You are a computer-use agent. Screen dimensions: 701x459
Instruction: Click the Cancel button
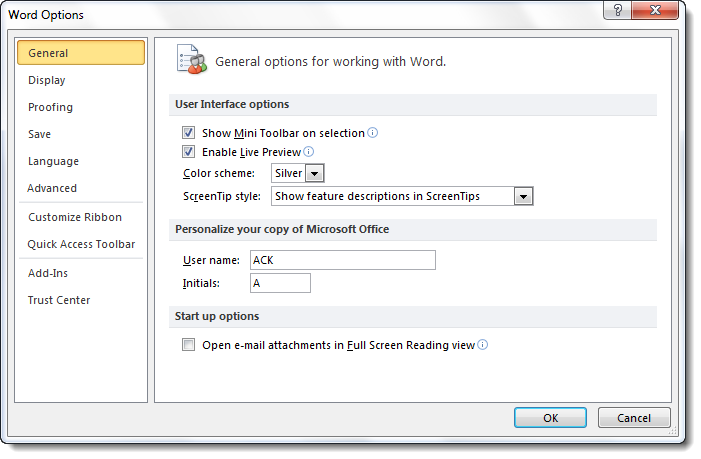(x=634, y=418)
